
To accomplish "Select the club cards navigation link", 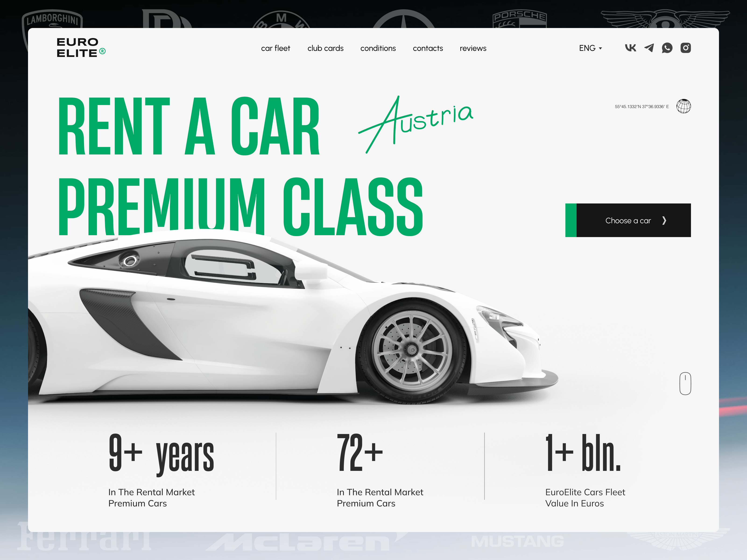I will point(326,48).
